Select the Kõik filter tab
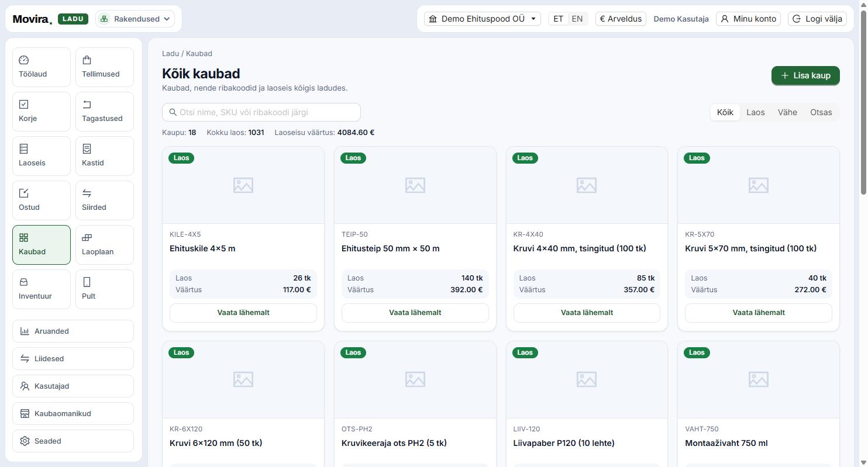 click(x=725, y=112)
